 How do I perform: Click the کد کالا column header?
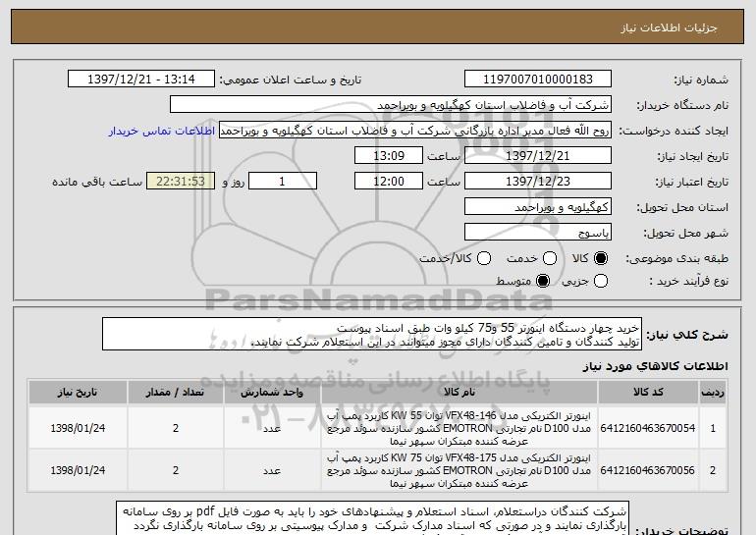[648, 392]
